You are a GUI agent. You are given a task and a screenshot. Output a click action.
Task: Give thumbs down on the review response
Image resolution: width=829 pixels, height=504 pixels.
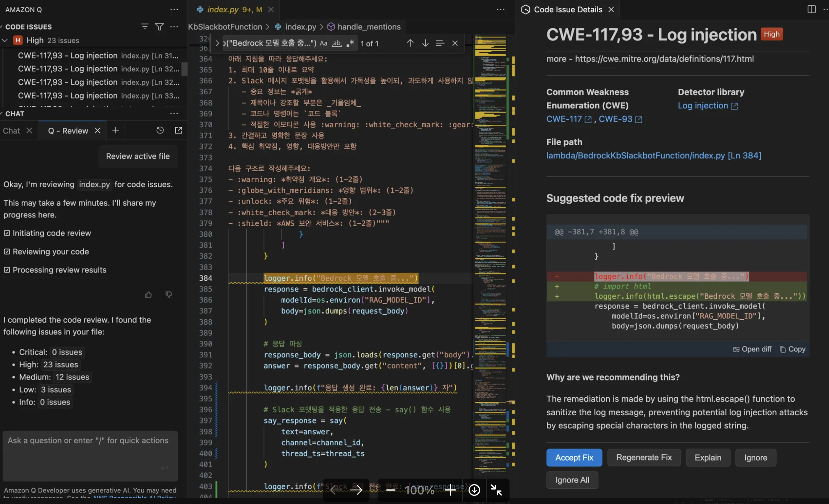tap(169, 295)
